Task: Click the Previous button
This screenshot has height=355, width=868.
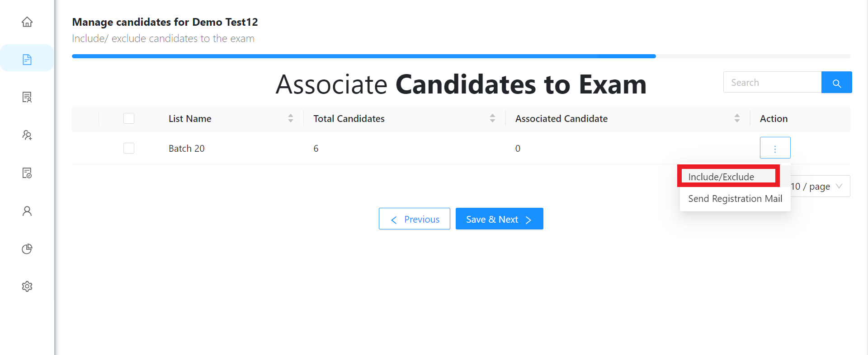Action: tap(415, 219)
